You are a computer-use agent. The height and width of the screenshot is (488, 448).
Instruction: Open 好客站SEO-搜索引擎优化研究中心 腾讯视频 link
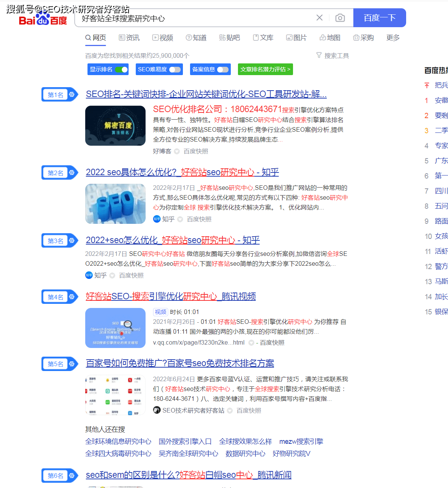(171, 296)
